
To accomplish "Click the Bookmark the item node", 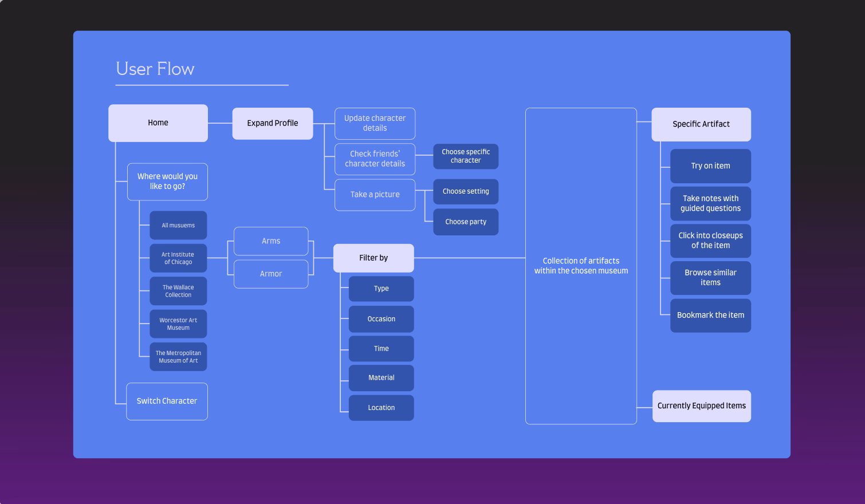I will [x=710, y=315].
